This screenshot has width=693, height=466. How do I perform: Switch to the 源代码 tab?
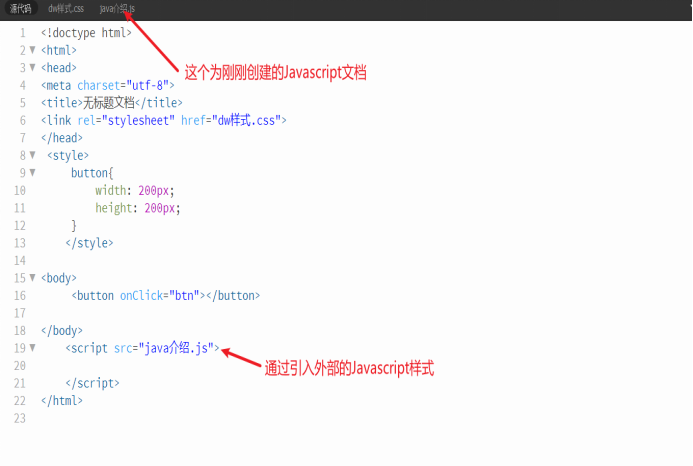pyautogui.click(x=20, y=8)
